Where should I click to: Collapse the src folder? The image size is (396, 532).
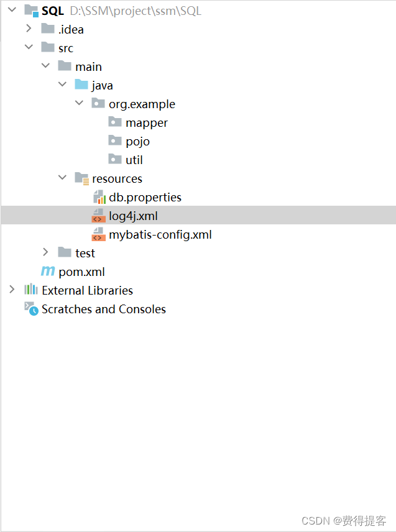[29, 47]
